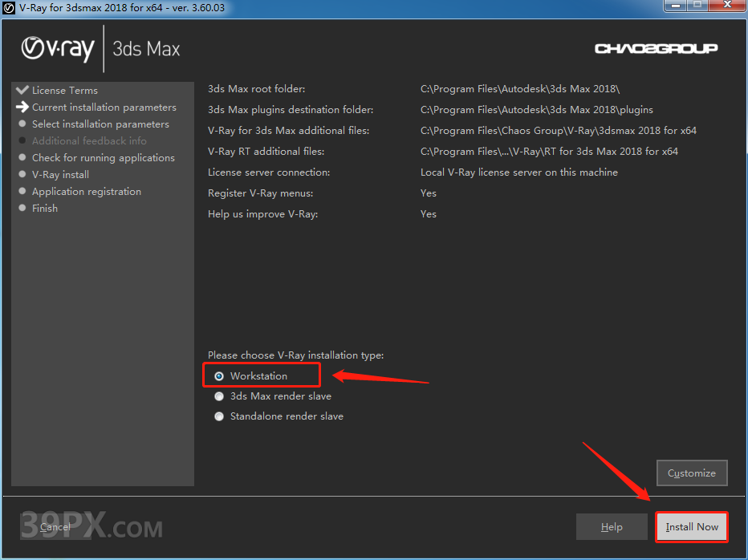Cancel the V-Ray installation
Viewport: 748px width, 560px height.
[55, 527]
